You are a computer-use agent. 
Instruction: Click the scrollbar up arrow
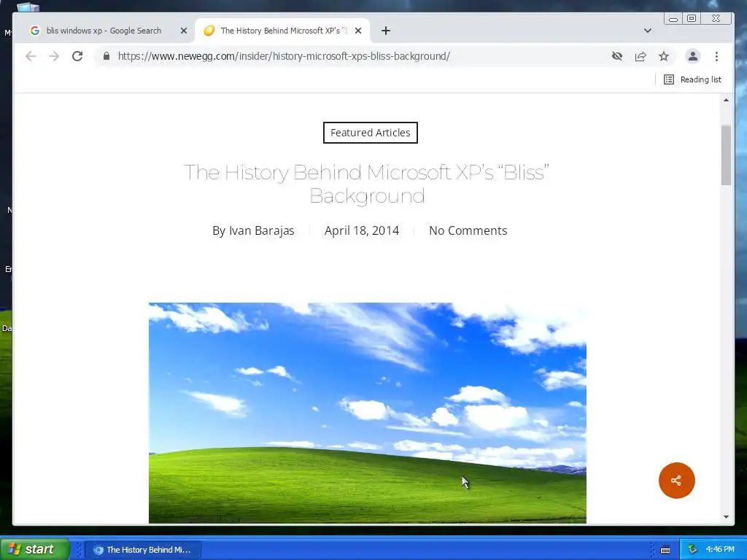[726, 100]
